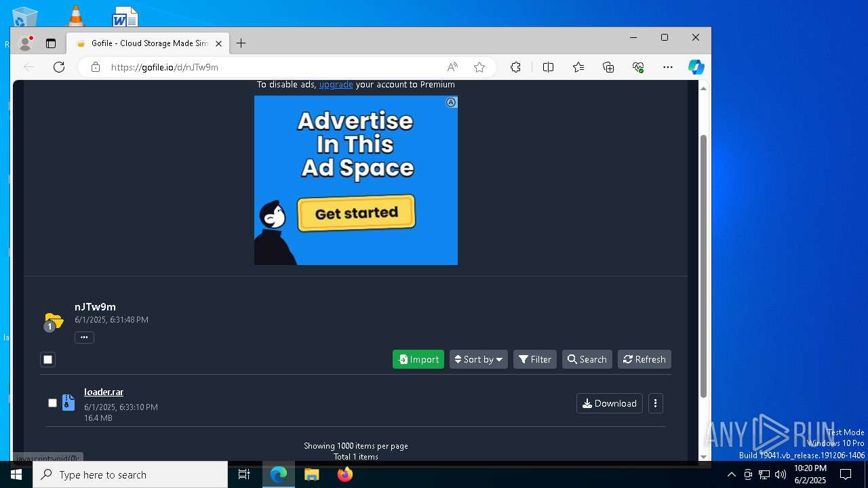Go back to previous page
The width and height of the screenshot is (868, 488).
click(x=29, y=67)
